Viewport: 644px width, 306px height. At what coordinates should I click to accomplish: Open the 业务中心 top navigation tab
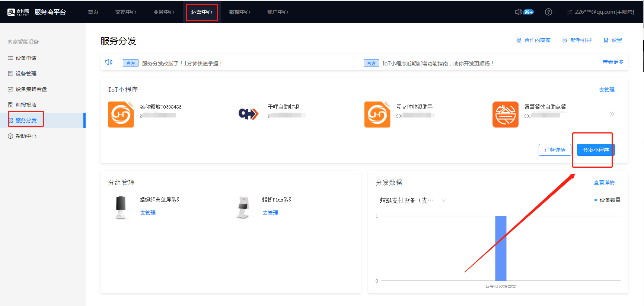(x=164, y=12)
